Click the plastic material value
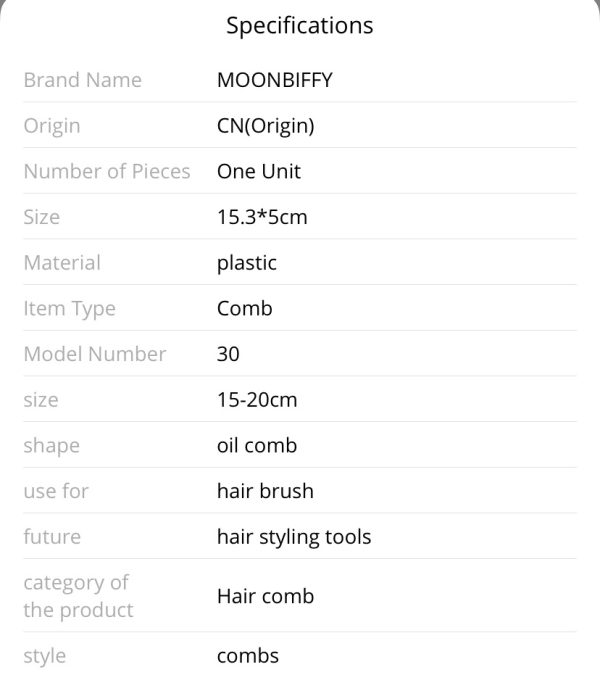This screenshot has height=675, width=600. (247, 263)
